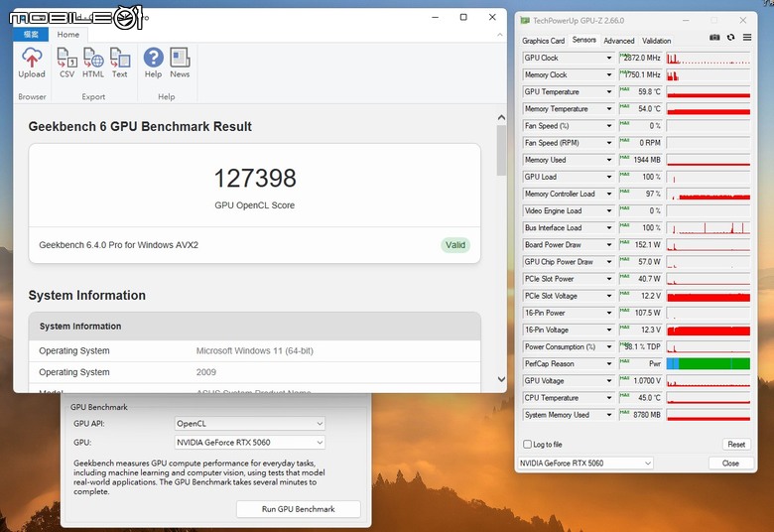Click scrollbar down arrow in results window

[x=501, y=379]
